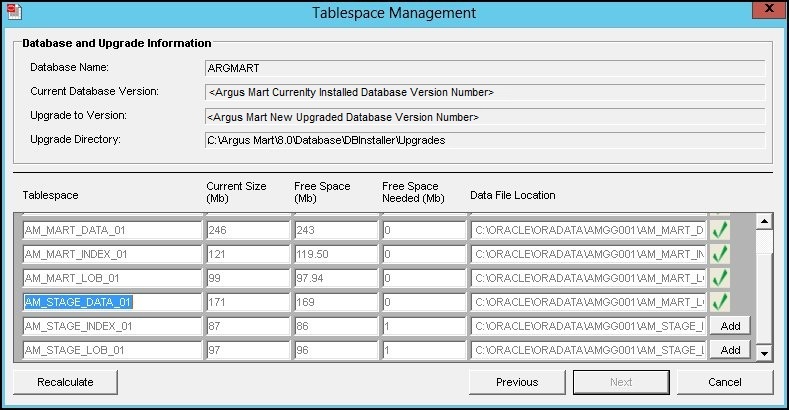Click free space needed for AM_STAGE_INDEX_01
789x410 pixels.
coord(424,326)
